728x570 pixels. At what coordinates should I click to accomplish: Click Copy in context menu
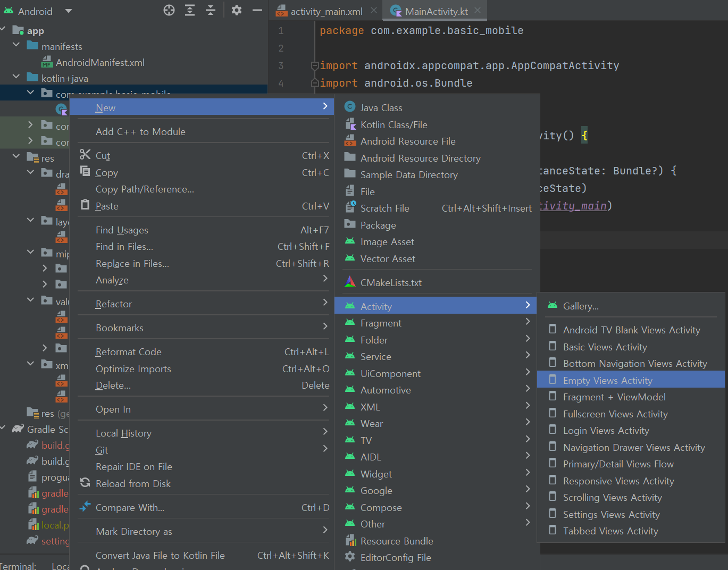pos(202,172)
